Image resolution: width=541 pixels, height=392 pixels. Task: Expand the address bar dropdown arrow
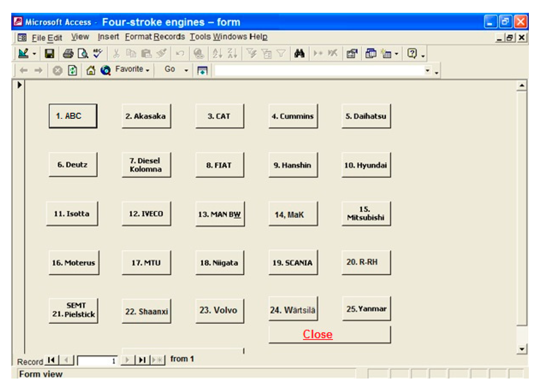[x=427, y=71]
